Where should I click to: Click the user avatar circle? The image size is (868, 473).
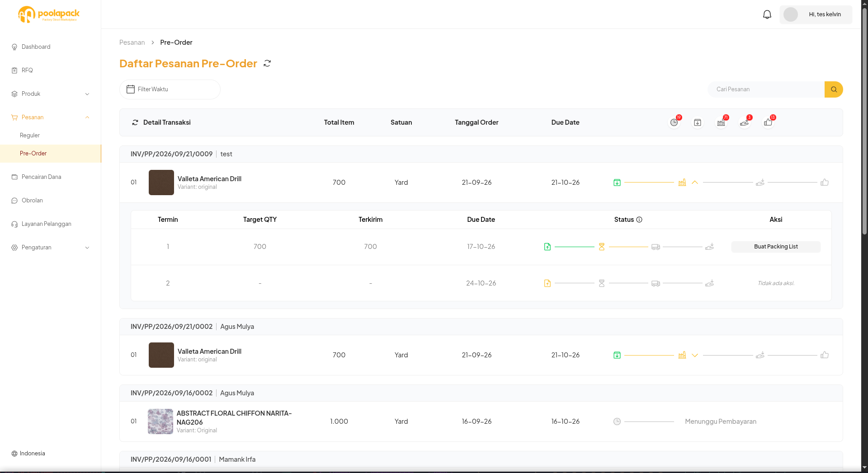click(791, 14)
